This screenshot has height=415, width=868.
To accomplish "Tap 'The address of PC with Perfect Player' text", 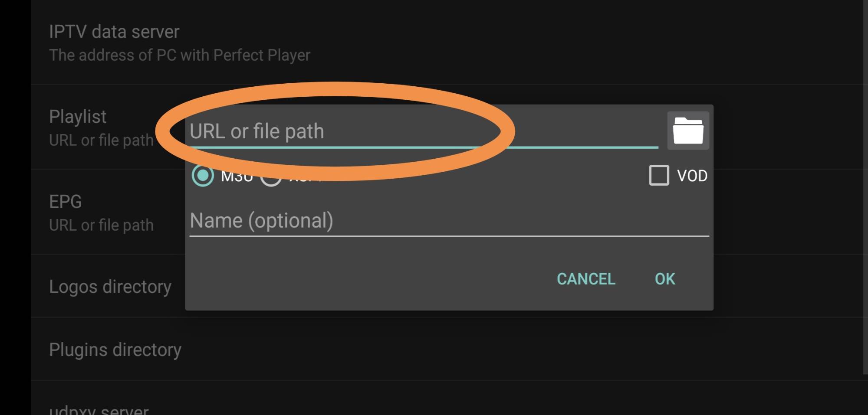I will (180, 55).
